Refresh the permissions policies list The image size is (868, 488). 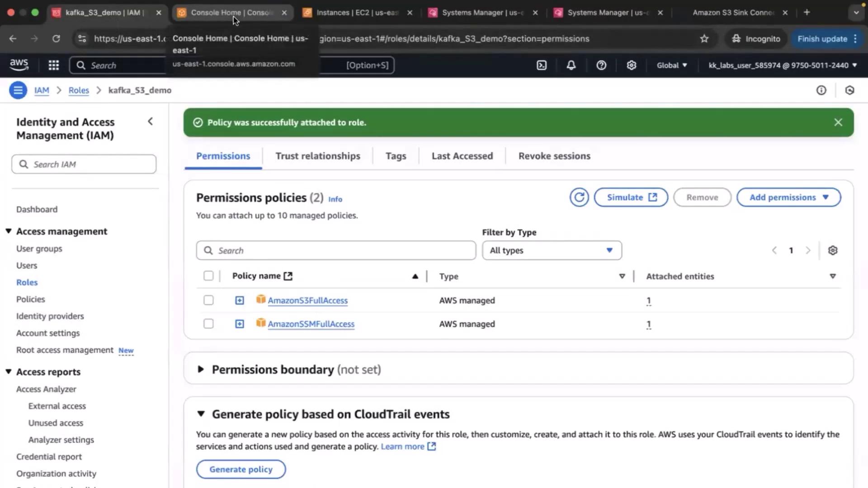point(579,197)
